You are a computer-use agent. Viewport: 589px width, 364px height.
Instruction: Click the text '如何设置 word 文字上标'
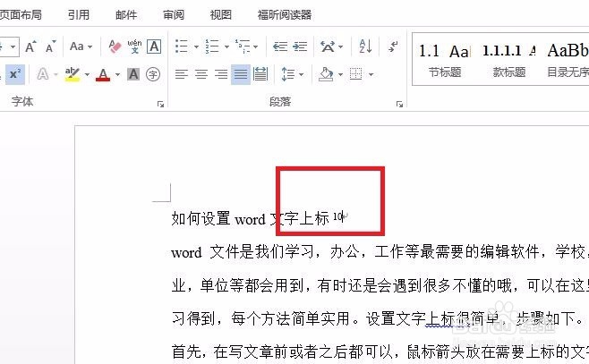pyautogui.click(x=251, y=218)
